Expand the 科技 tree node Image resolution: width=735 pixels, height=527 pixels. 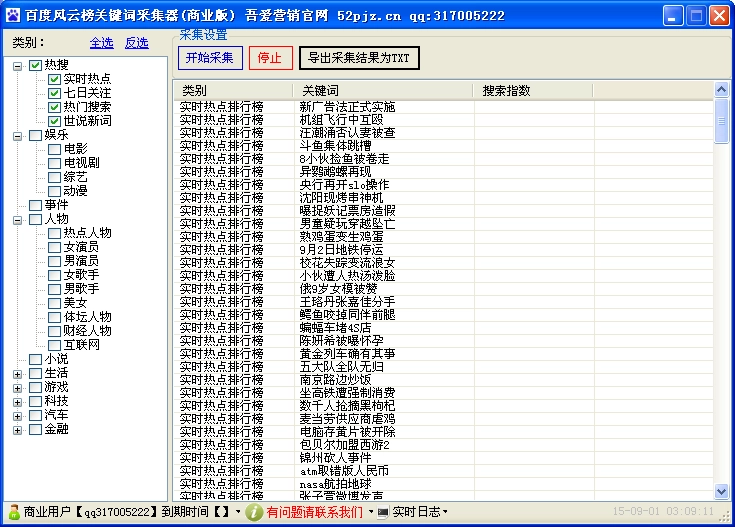(17, 402)
